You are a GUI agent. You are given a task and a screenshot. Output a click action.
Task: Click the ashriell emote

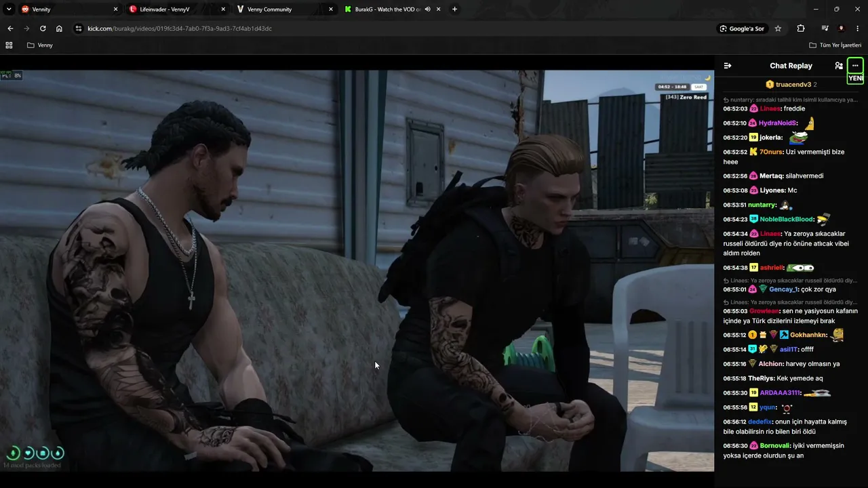click(800, 268)
